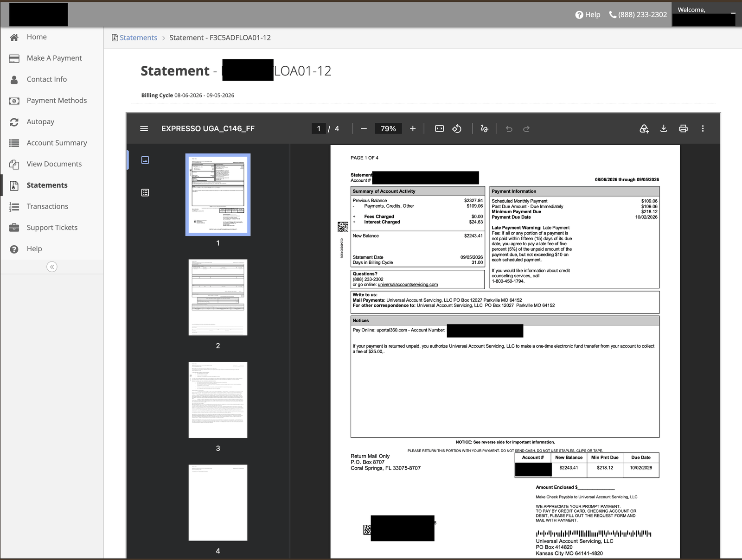
Task: Click the Statements document icon in sidebar
Action: [14, 185]
